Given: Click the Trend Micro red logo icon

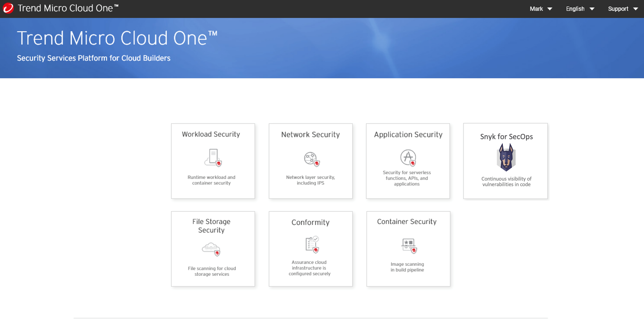Looking at the screenshot, I should (x=8, y=8).
